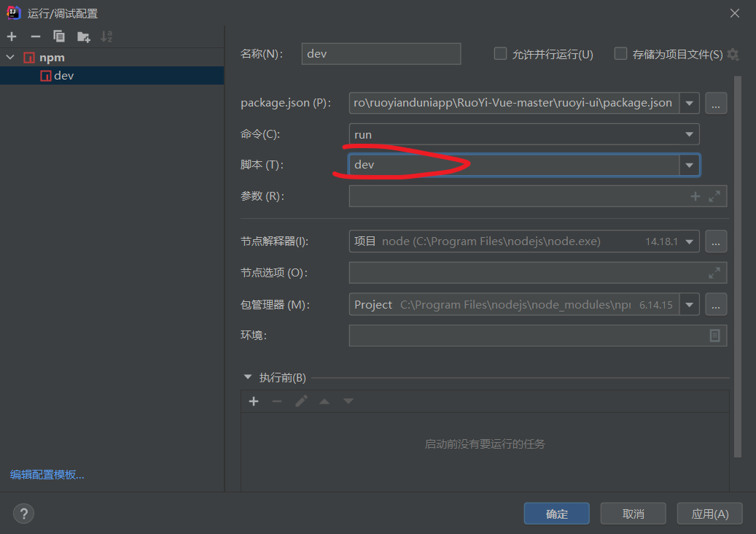This screenshot has height=534, width=756.
Task: Select the dev configuration tree item
Action: (112, 76)
